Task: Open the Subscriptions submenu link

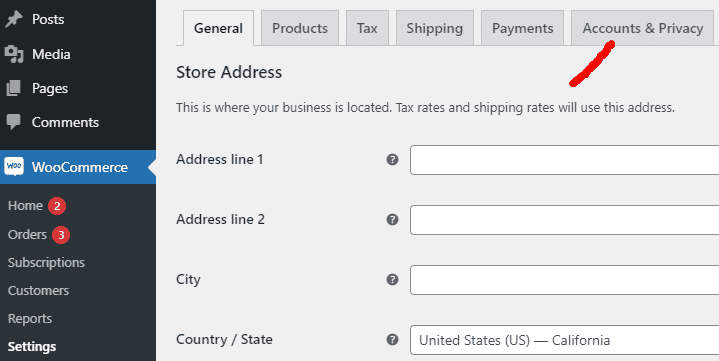Action: click(46, 262)
